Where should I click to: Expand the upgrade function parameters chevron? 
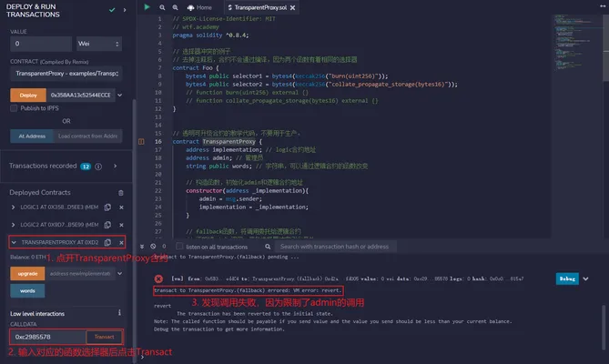[x=119, y=274]
